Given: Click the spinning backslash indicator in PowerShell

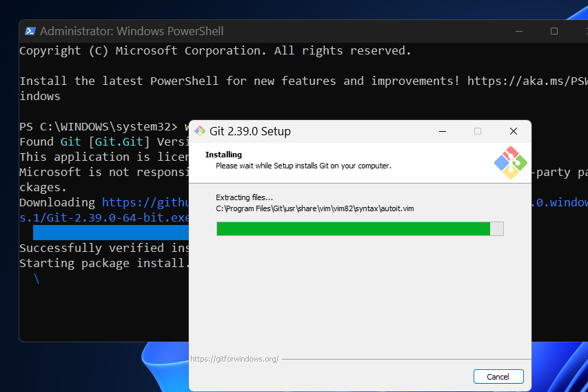Looking at the screenshot, I should (x=37, y=278).
